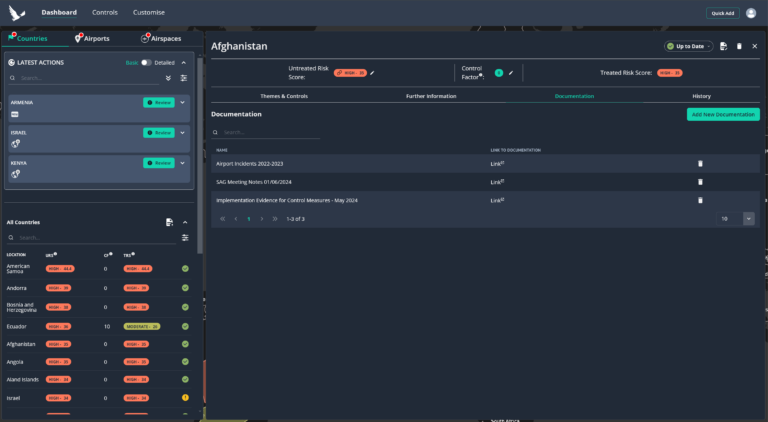The image size is (768, 422).
Task: Switch to the Dashboard menu
Action: pyautogui.click(x=59, y=13)
